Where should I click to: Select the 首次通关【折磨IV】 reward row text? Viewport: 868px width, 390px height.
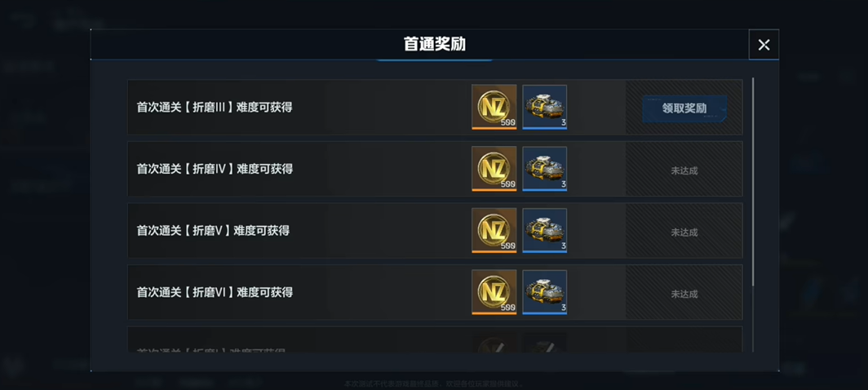click(215, 169)
